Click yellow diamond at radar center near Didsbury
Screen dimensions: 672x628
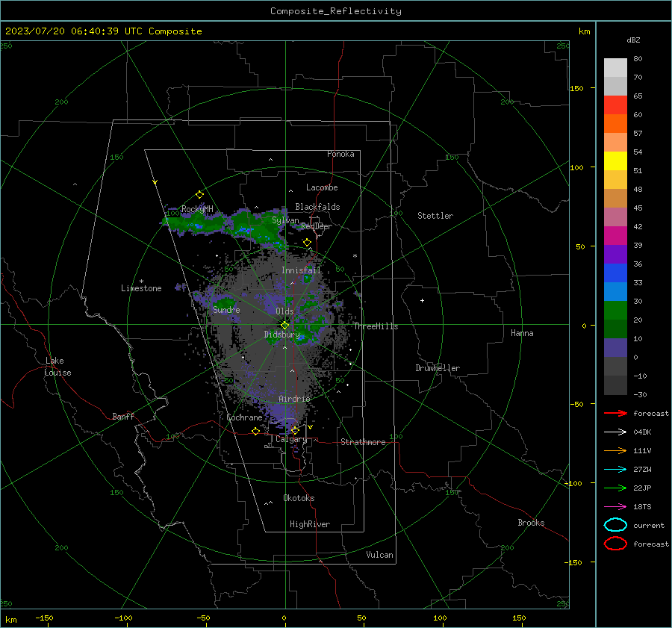click(x=285, y=325)
